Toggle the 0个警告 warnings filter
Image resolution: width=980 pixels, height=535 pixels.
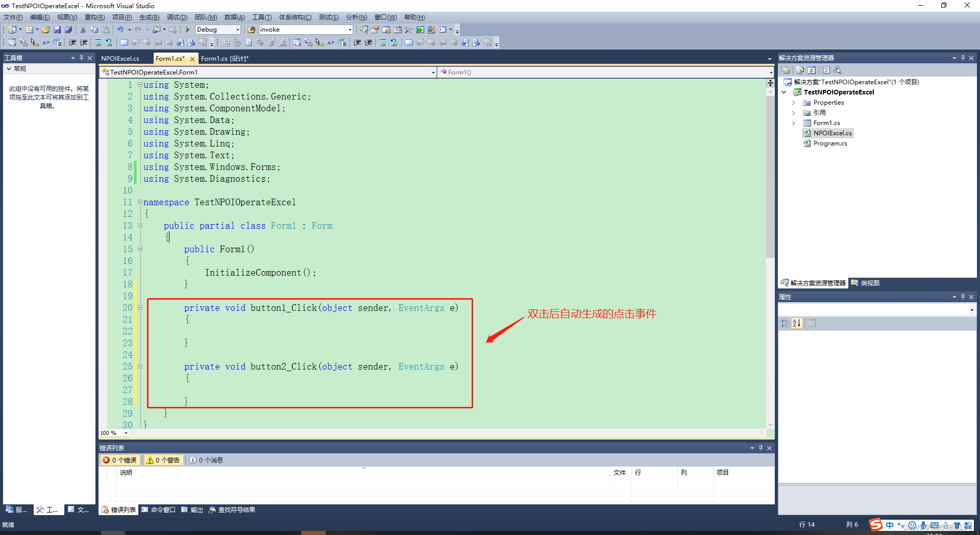click(163, 460)
